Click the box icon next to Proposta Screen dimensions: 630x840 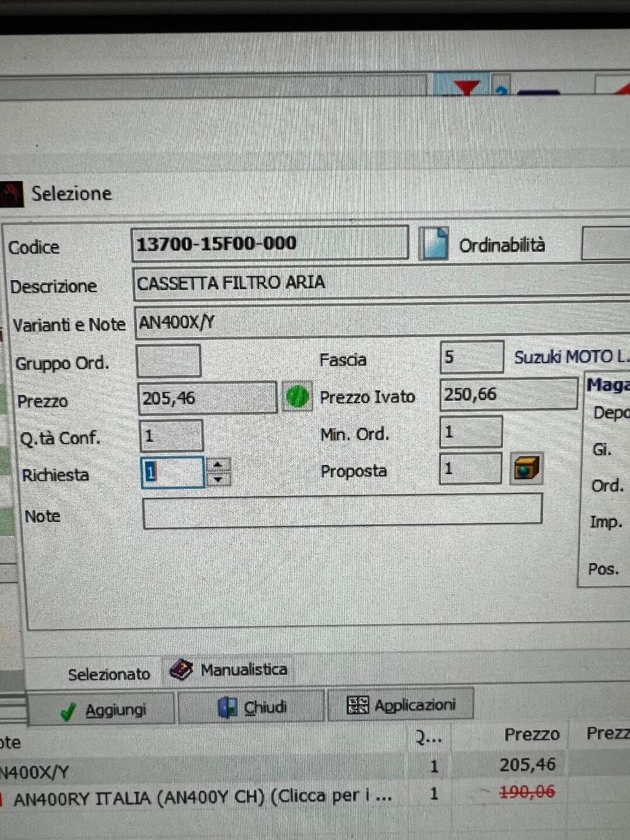pyautogui.click(x=525, y=468)
